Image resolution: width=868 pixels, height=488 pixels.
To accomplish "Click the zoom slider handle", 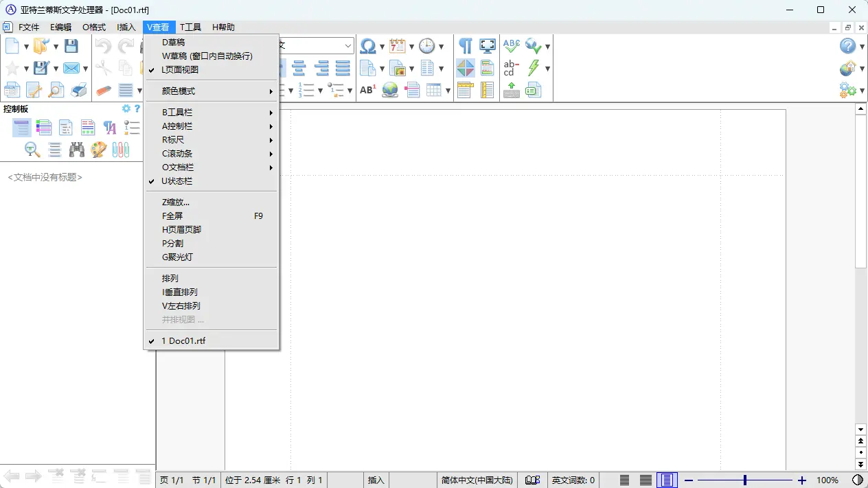I will pyautogui.click(x=745, y=480).
